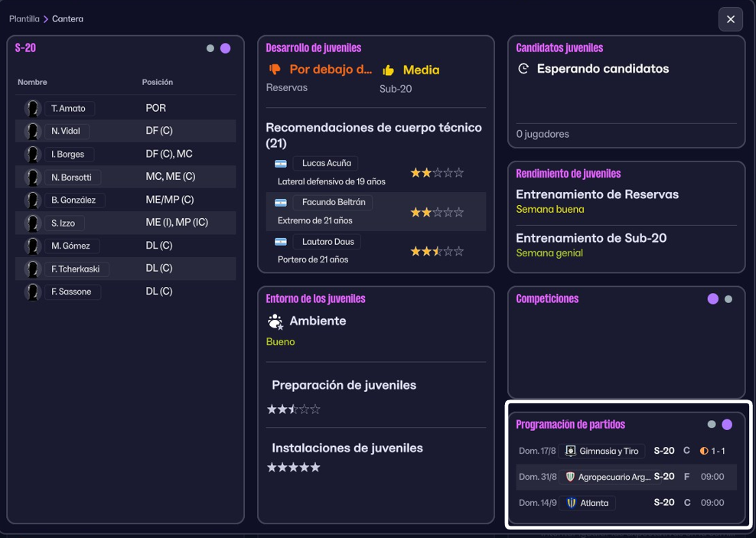Open Atlanta team button
Screen dimensions: 756x538
(587, 503)
